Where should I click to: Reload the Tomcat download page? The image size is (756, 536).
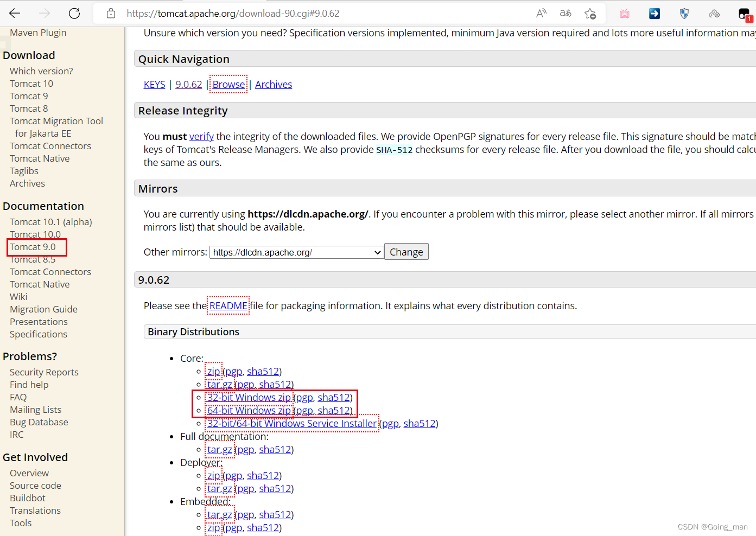[74, 14]
